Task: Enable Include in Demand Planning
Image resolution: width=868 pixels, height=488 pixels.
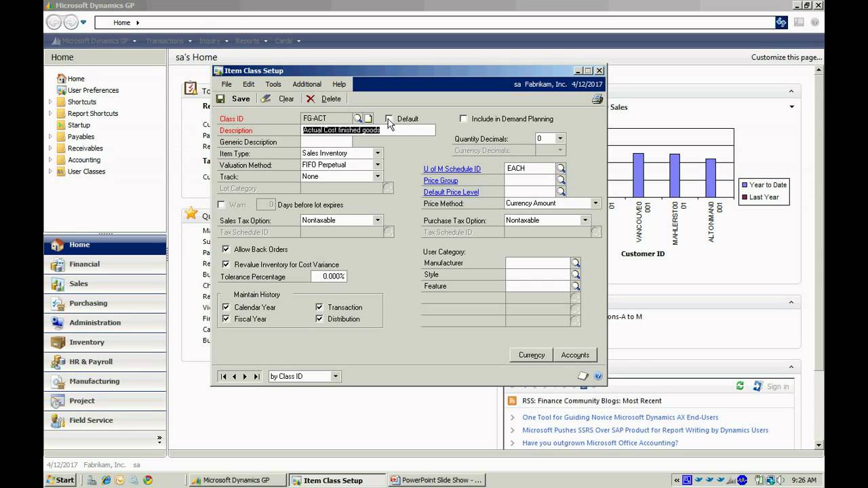Action: (464, 119)
